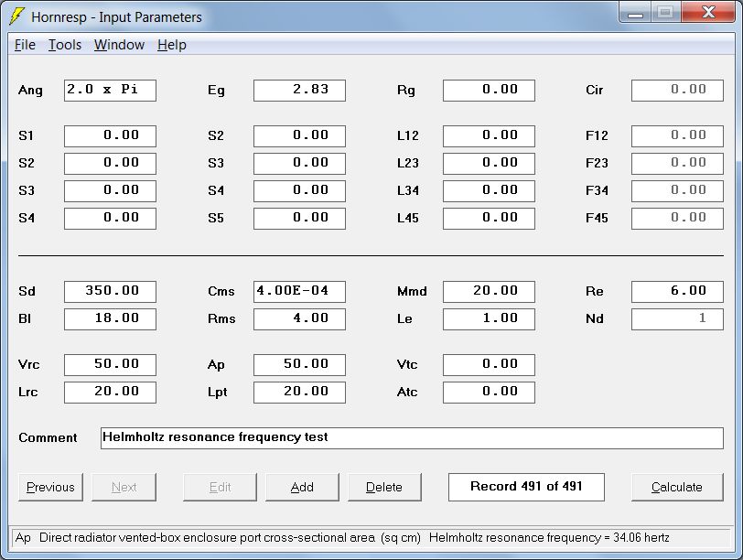The height and width of the screenshot is (560, 743).
Task: Open the File menu
Action: [25, 45]
